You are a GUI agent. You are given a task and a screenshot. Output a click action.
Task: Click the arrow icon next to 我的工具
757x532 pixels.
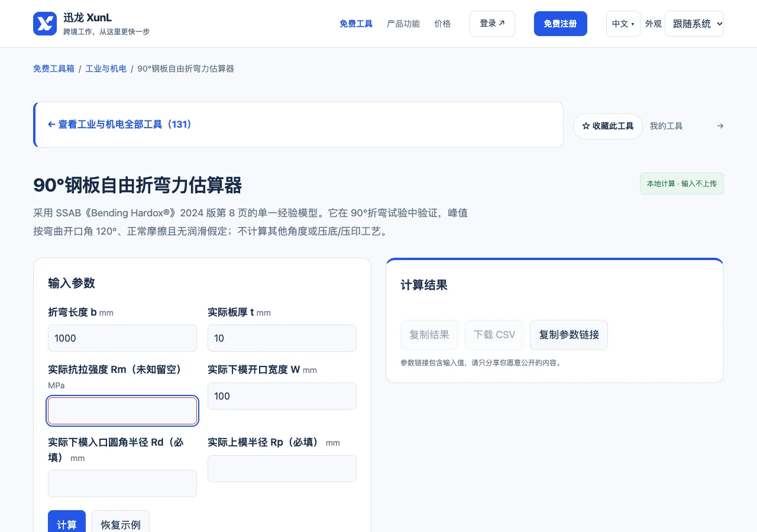click(x=720, y=126)
